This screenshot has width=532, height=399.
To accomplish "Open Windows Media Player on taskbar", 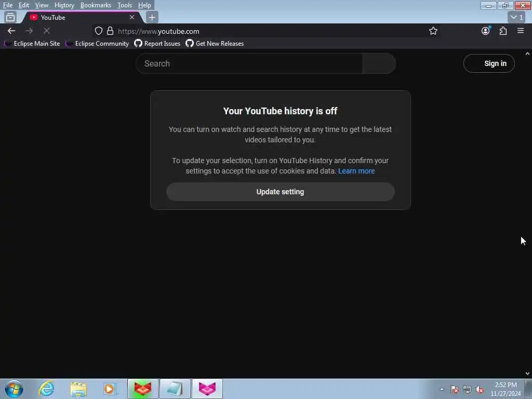I will 110,389.
